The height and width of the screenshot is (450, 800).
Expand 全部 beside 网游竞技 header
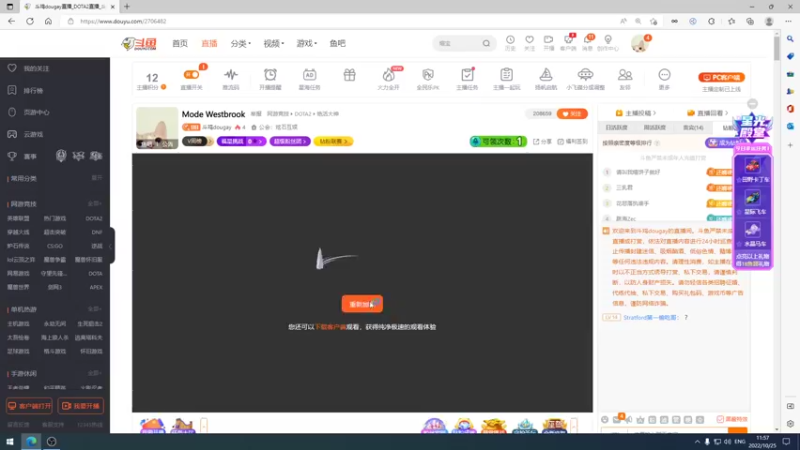tap(94, 204)
